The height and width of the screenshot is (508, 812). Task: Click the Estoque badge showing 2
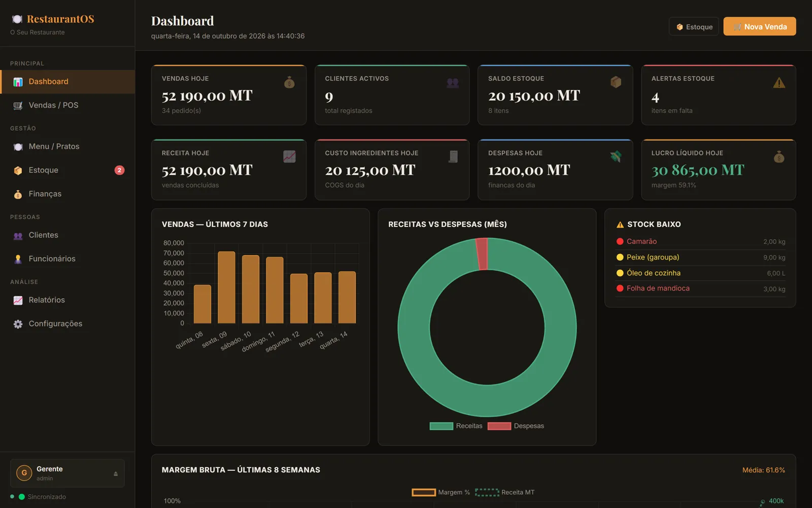(119, 171)
